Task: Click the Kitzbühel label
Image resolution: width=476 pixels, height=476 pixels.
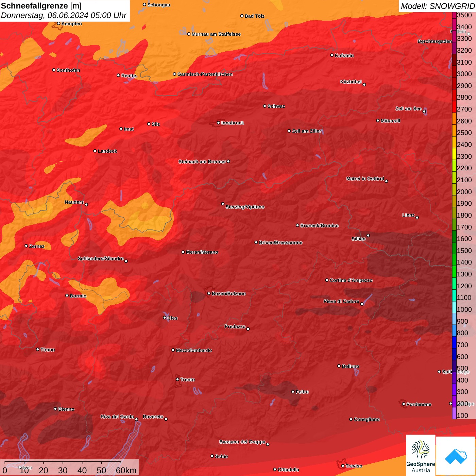Action: tap(351, 82)
